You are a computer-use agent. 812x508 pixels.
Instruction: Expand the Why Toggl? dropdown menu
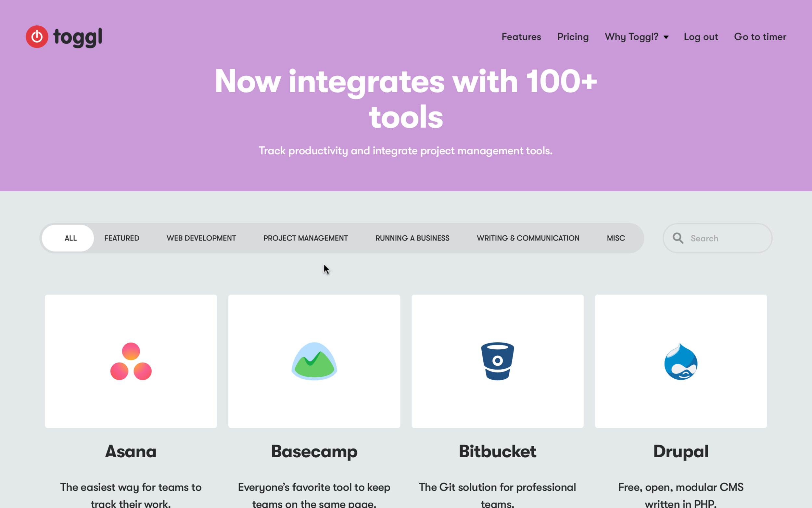click(x=636, y=37)
